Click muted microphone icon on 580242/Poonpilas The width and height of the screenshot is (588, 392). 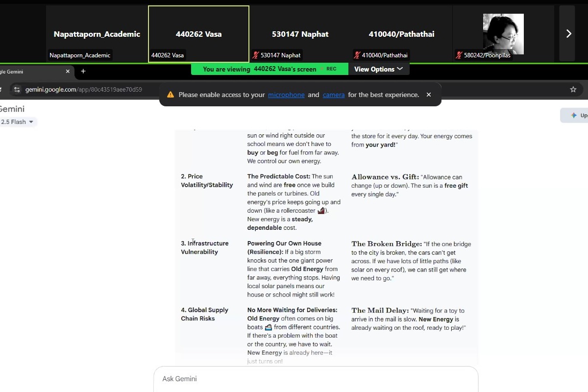tap(459, 55)
